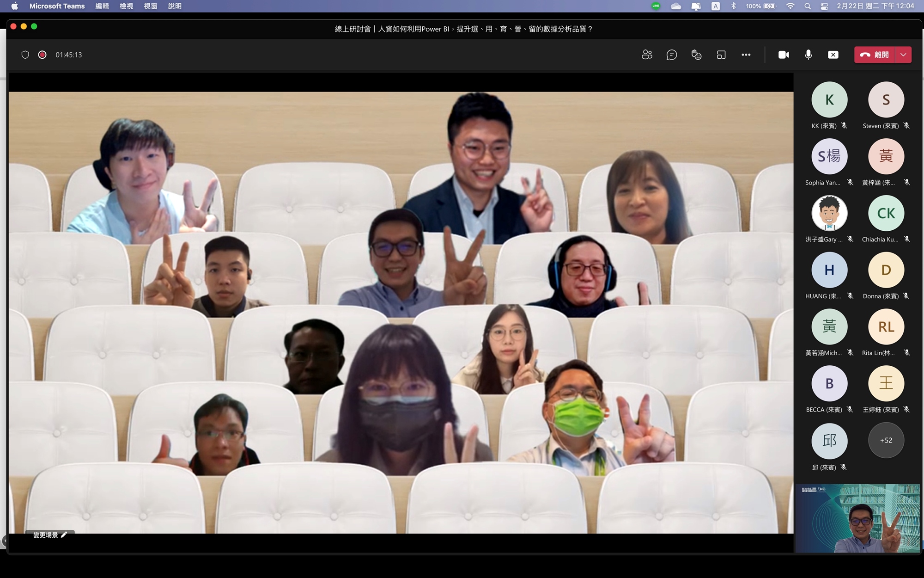Click the rooms/pop-out view icon

721,55
